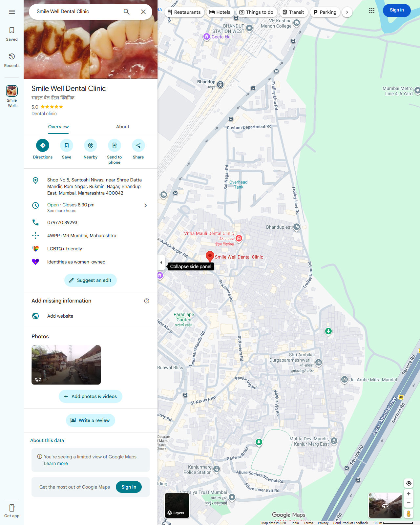Show more category chips arrow
The width and height of the screenshot is (420, 525).
[347, 12]
